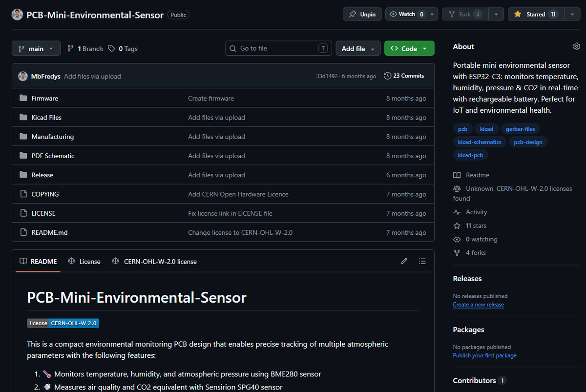The width and height of the screenshot is (586, 392).
Task: Click the COPYING file icon
Action: click(x=23, y=194)
